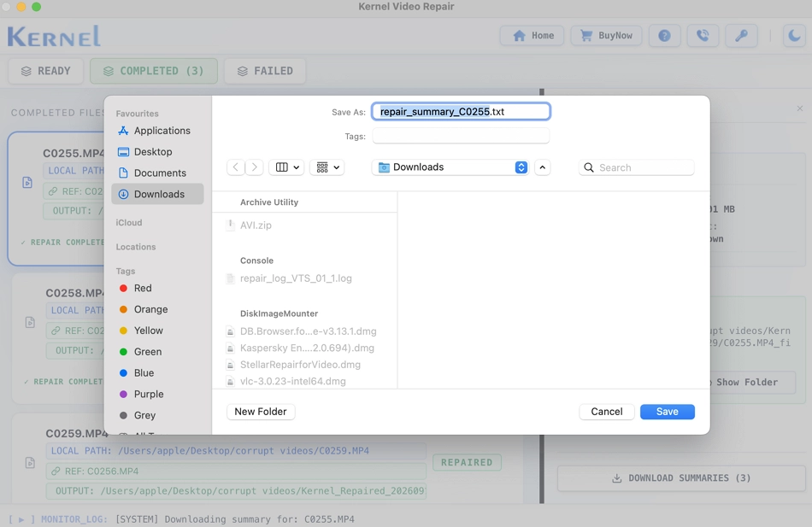This screenshot has height=527, width=812.
Task: Go back with the left chevron
Action: point(236,167)
